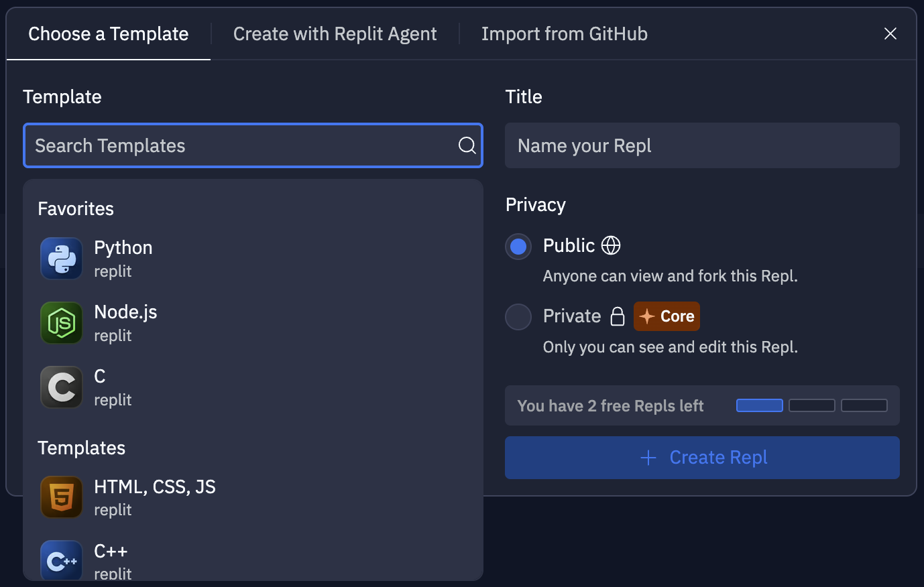This screenshot has width=924, height=587.
Task: Select the Public privacy radio button
Action: click(518, 247)
